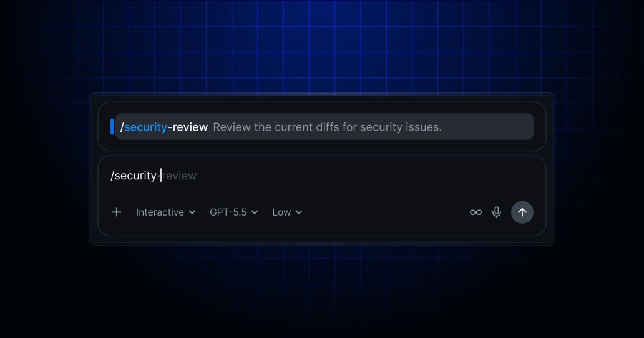Focus the /security- prompt input field

pyautogui.click(x=322, y=176)
